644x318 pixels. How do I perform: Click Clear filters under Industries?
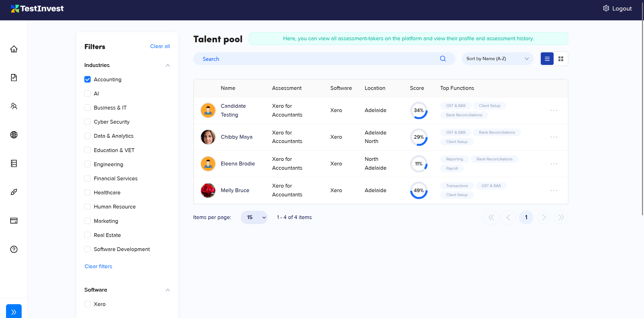98,266
